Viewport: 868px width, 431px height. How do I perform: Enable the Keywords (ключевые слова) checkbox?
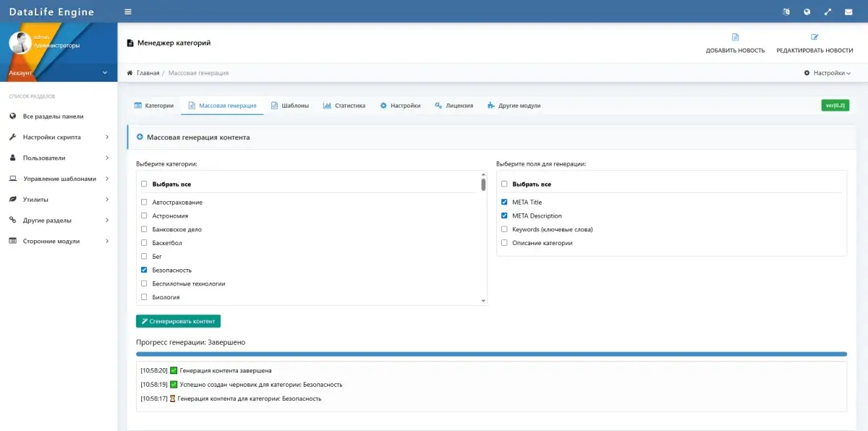coord(504,229)
